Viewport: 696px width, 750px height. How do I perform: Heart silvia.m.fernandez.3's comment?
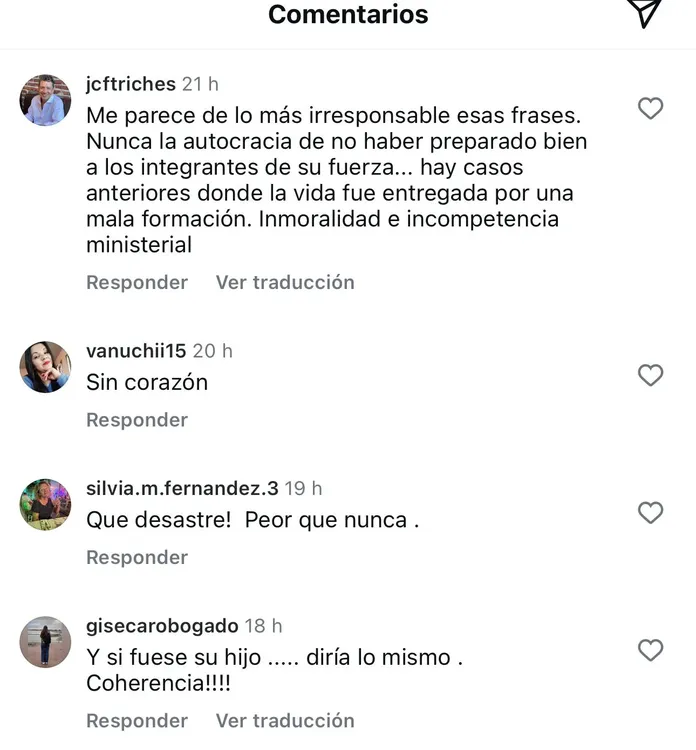point(651,513)
